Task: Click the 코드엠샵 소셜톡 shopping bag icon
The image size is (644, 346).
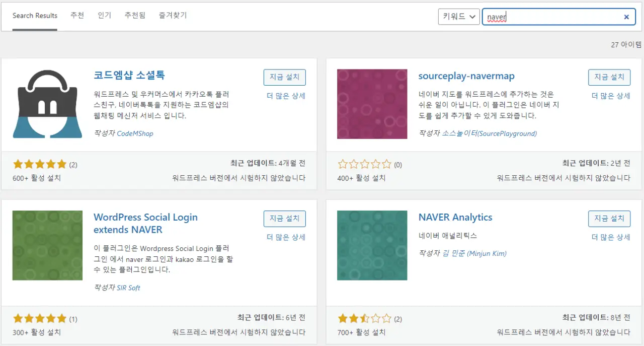Action: [47, 103]
